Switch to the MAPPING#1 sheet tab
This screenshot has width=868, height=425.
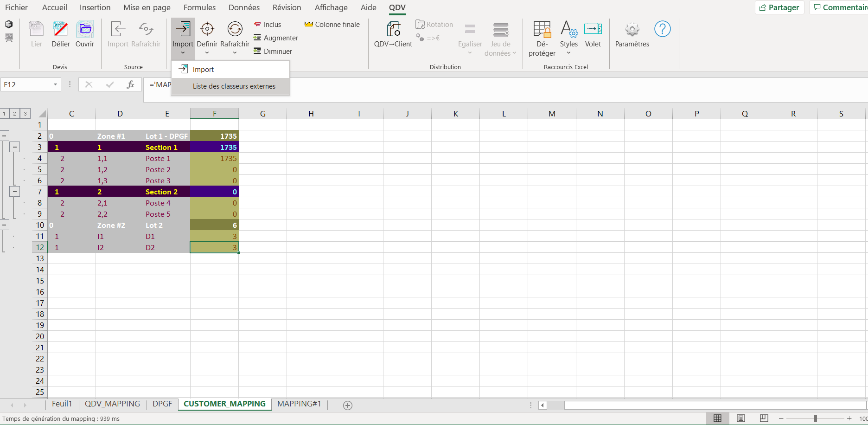299,404
